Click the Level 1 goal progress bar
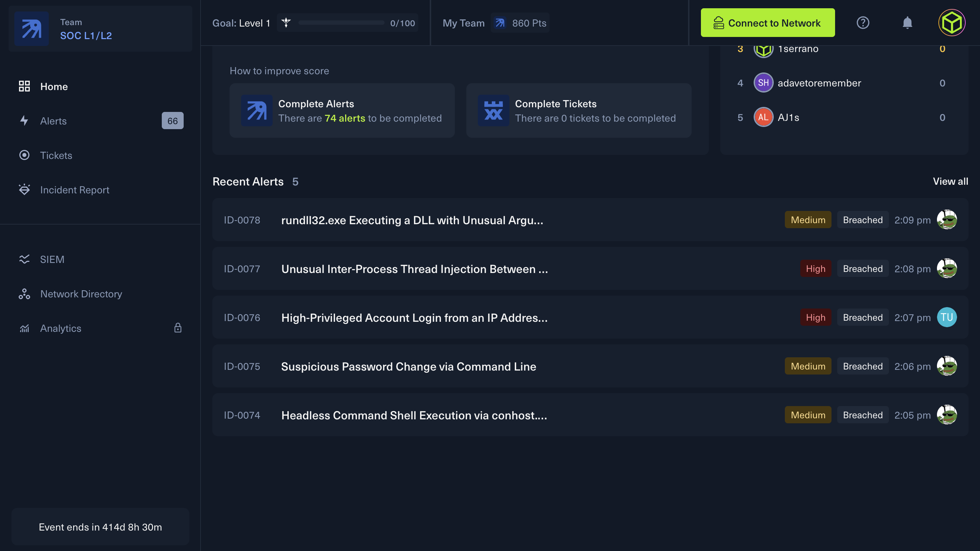 (x=341, y=23)
